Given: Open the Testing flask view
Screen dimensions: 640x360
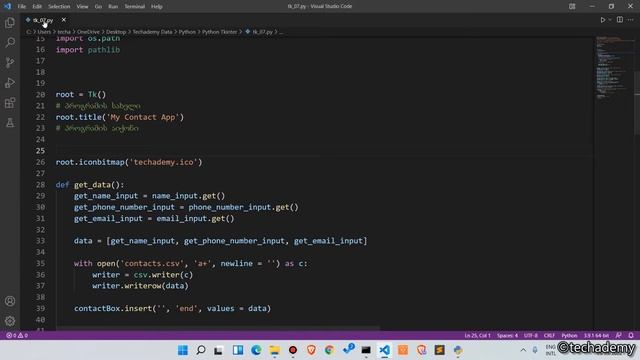Looking at the screenshot, I should coord(10,122).
